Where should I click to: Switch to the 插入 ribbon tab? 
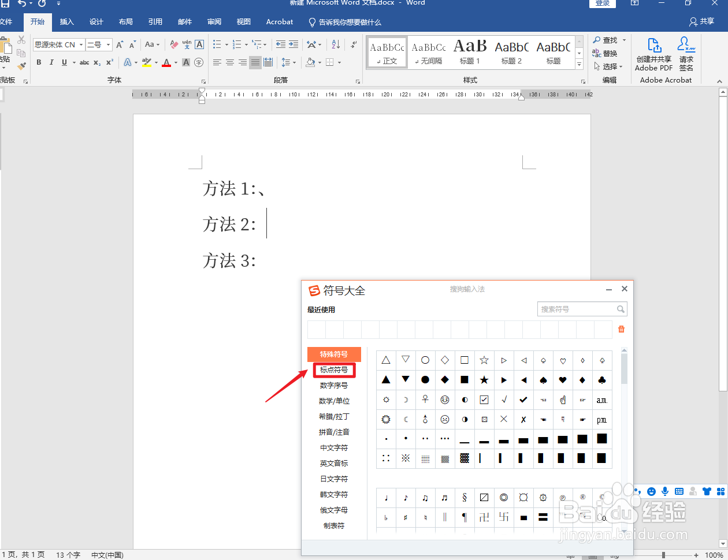[66, 22]
